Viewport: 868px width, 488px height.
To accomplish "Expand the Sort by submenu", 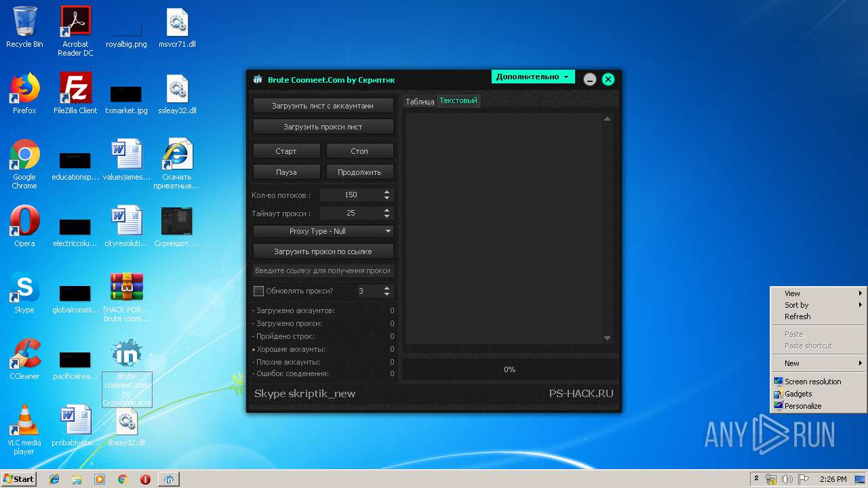I will 818,305.
